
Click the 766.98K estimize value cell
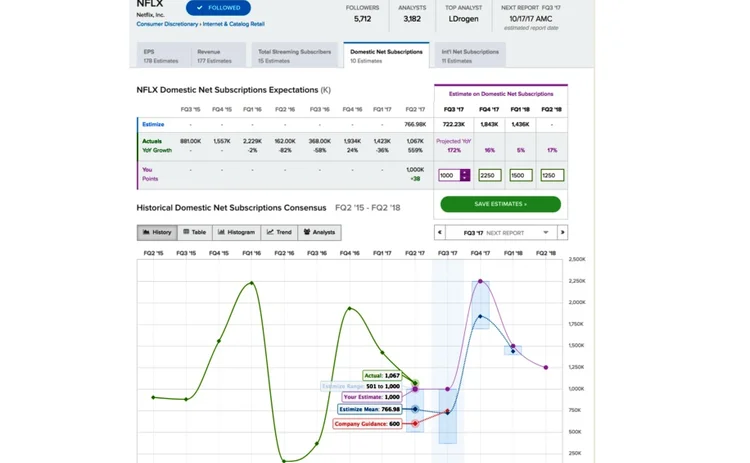click(415, 124)
